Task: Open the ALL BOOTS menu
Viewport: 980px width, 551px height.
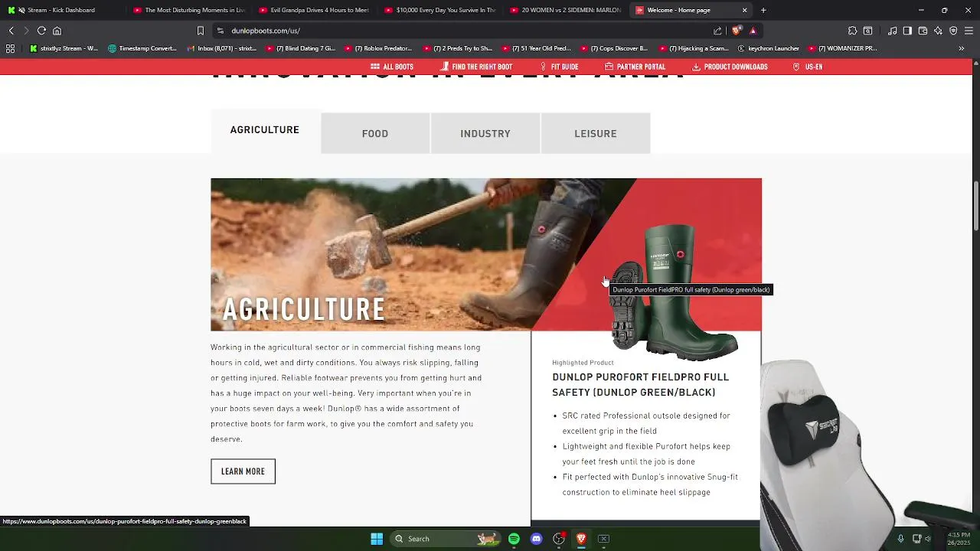Action: (392, 67)
